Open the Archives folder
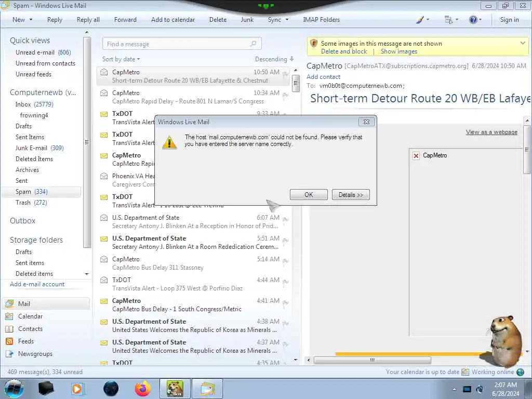The width and height of the screenshot is (532, 399). point(27,170)
